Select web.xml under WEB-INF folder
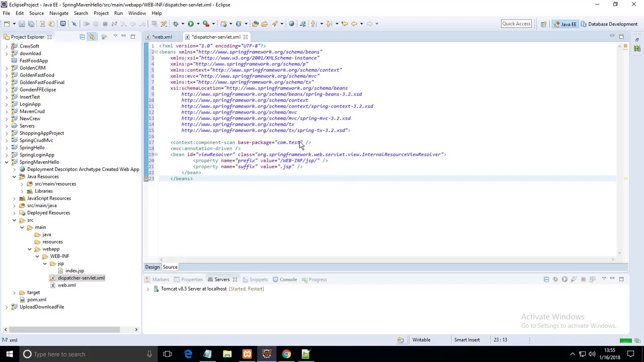 pos(66,285)
